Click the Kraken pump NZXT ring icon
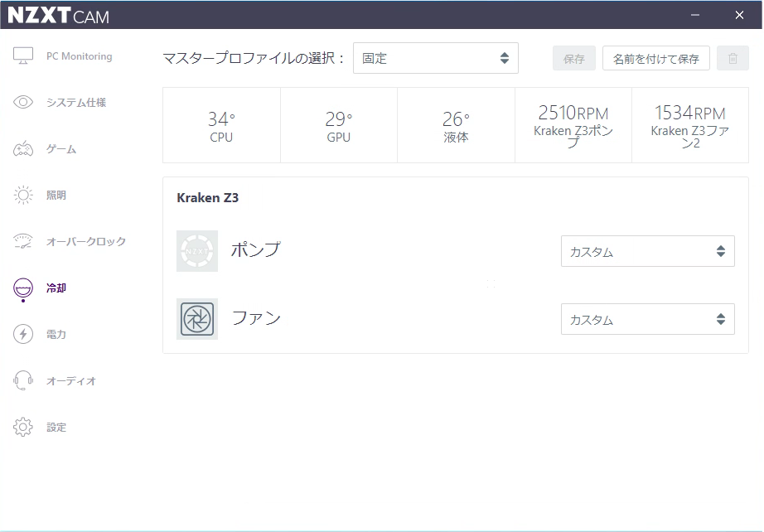 coord(197,251)
